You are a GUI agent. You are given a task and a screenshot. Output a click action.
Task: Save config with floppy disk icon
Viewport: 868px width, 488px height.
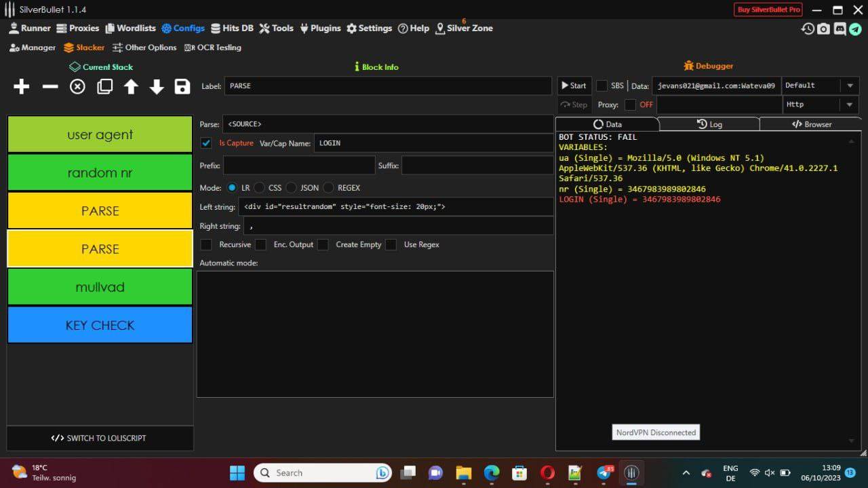[182, 87]
